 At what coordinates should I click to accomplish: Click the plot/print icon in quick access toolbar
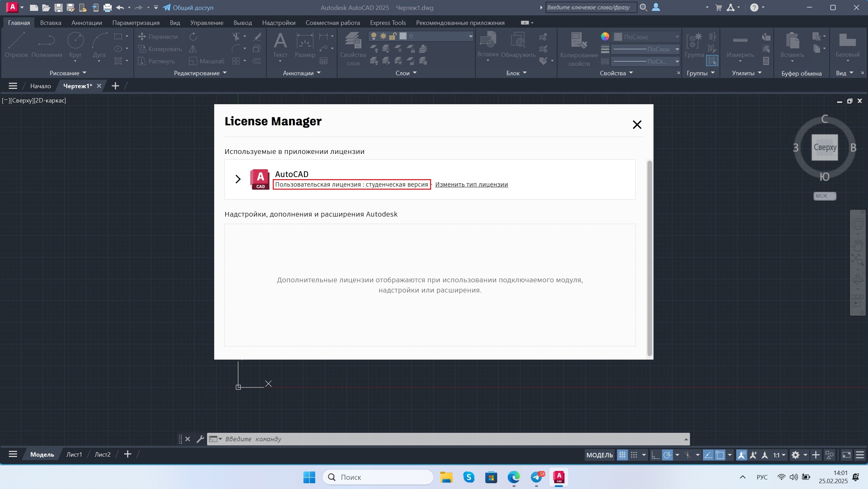(x=108, y=7)
